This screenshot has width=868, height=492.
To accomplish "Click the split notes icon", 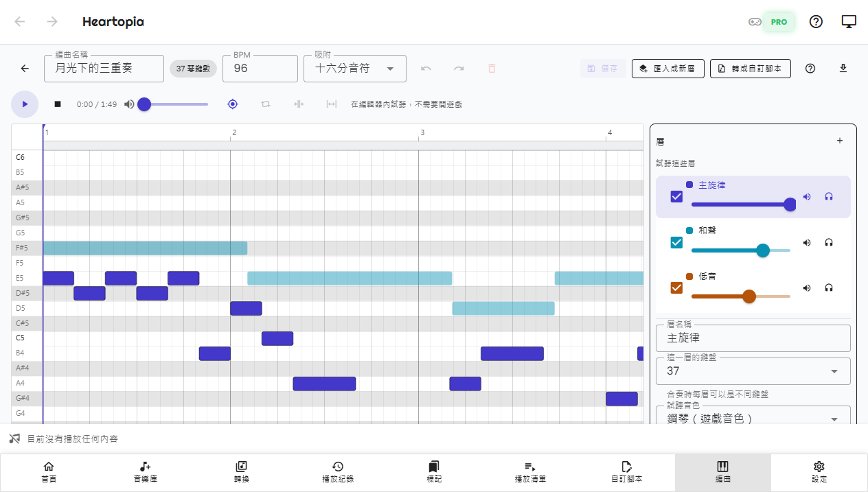I will 299,104.
